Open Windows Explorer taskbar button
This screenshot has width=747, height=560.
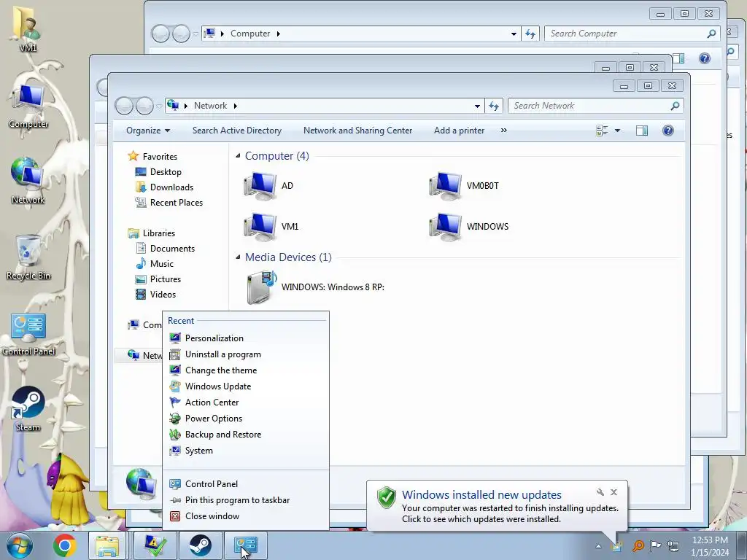click(x=107, y=545)
